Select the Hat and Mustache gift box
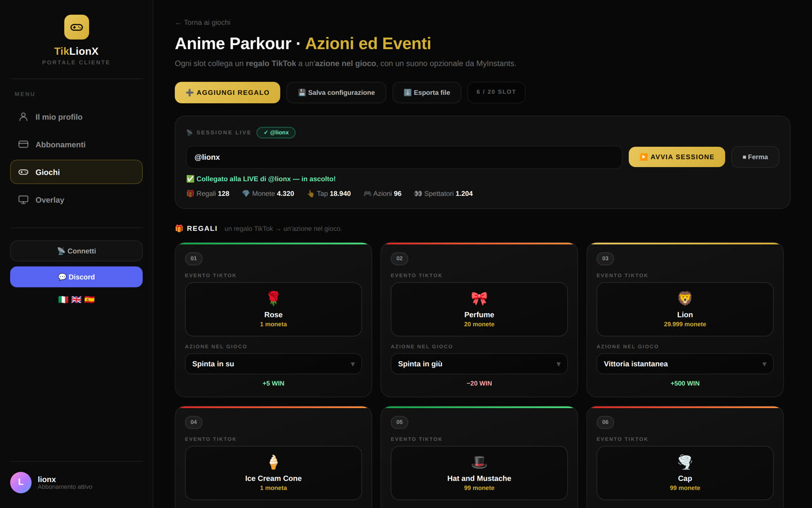The height and width of the screenshot is (508, 812). pos(479,473)
